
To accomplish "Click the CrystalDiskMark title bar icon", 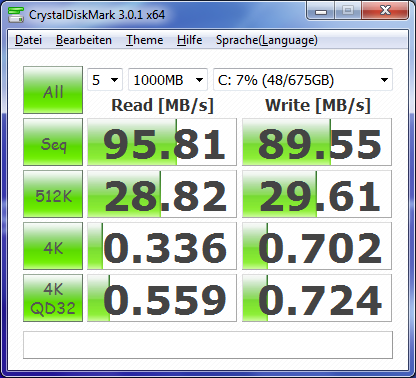I will click(16, 15).
